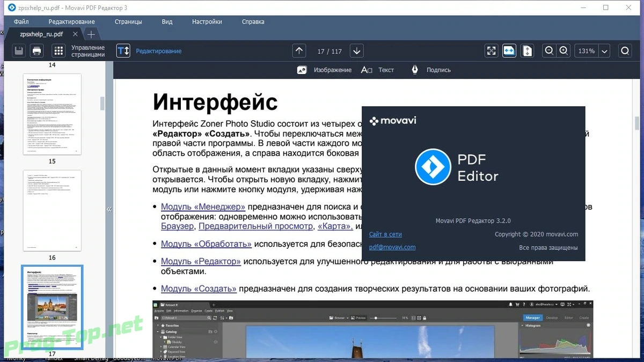
Task: Go to next page with down arrow
Action: coord(357,51)
